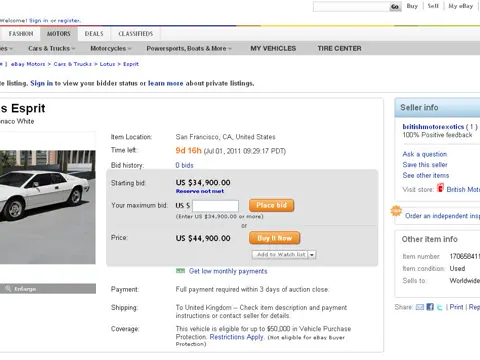
Task: Click the Go search button
Action: click(x=395, y=7)
